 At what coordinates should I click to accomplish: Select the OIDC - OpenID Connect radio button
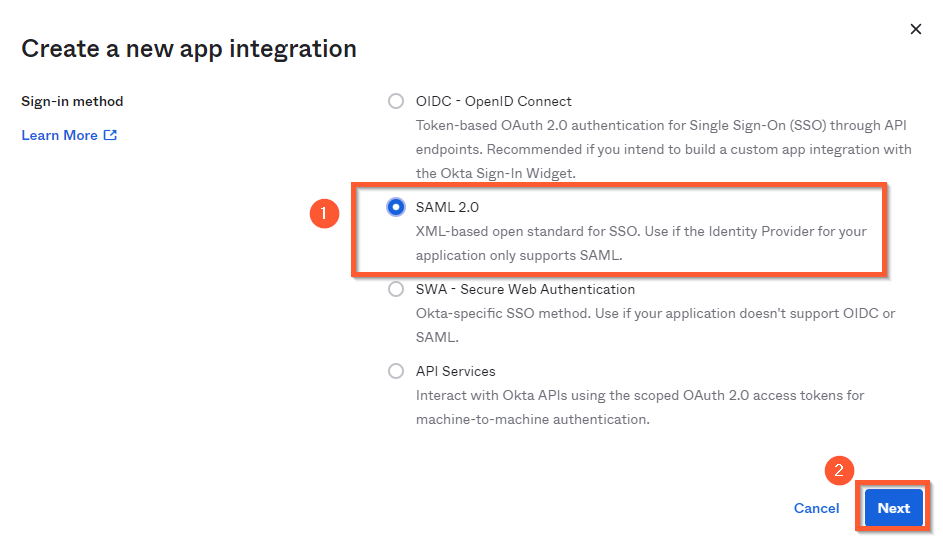(396, 101)
